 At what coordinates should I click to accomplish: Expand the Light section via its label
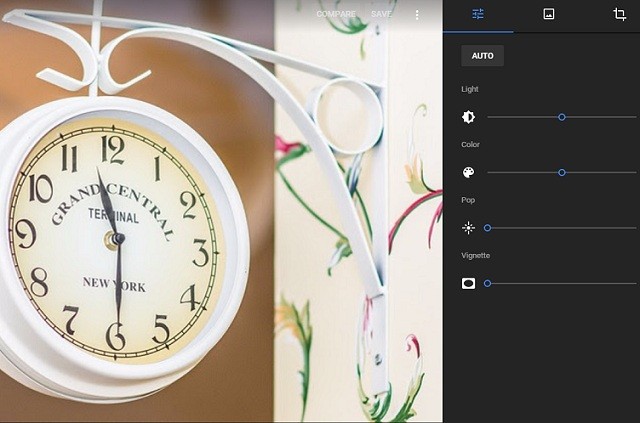pos(470,89)
